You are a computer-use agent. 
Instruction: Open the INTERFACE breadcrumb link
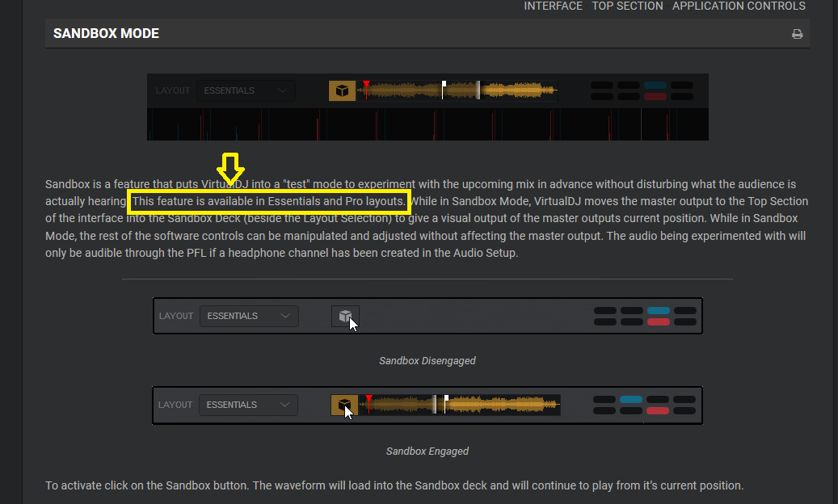(x=553, y=6)
